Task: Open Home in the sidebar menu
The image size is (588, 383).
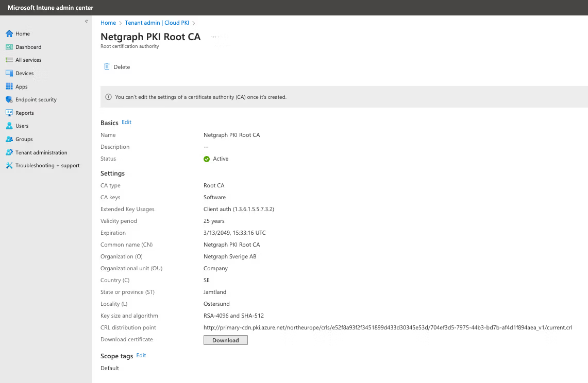Action: coord(23,34)
